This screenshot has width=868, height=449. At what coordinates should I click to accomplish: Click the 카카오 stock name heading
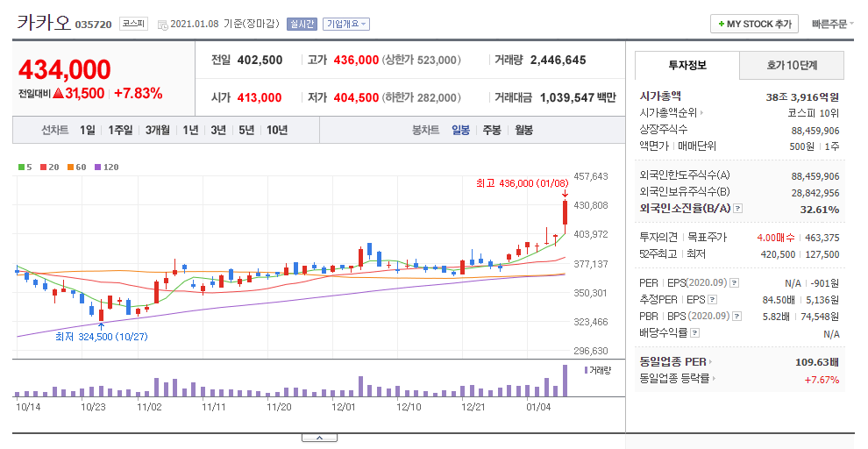[44, 23]
